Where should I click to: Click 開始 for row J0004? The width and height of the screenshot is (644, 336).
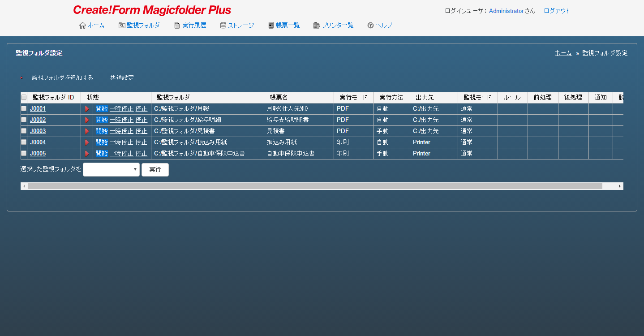pos(102,142)
